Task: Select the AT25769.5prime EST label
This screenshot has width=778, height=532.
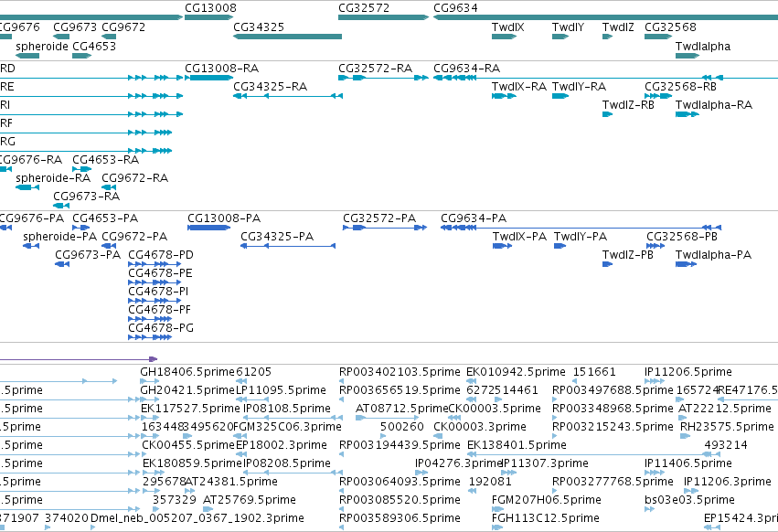Action: (249, 499)
